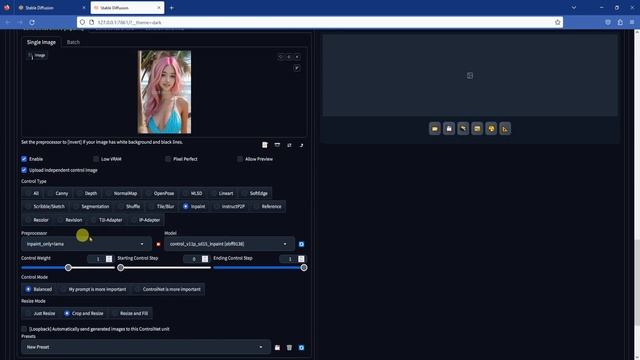The image size is (640, 360).
Task: Click the webcam icon below control image
Action: tap(277, 145)
